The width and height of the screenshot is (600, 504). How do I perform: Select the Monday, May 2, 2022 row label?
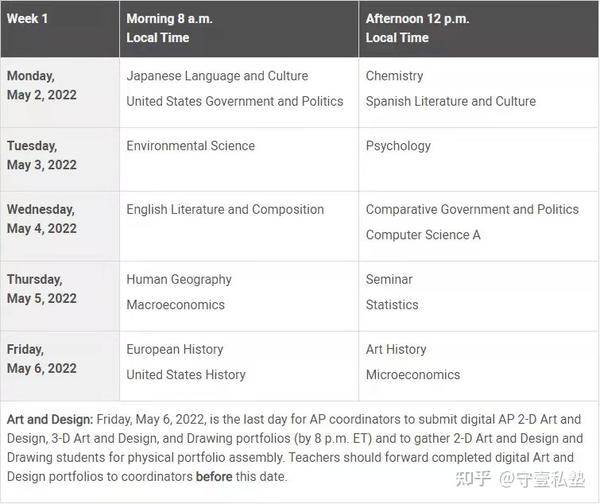[44, 85]
